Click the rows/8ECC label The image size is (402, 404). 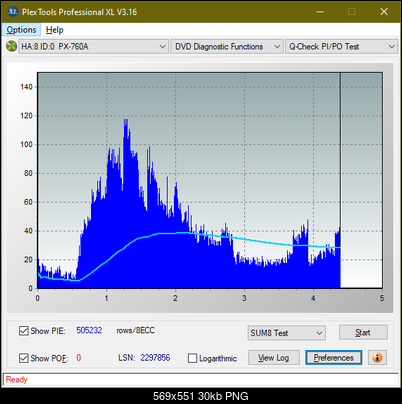[135, 330]
